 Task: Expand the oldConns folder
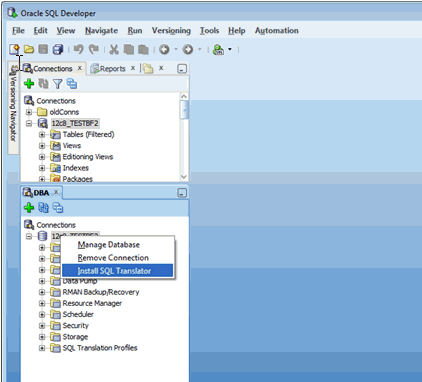point(29,112)
